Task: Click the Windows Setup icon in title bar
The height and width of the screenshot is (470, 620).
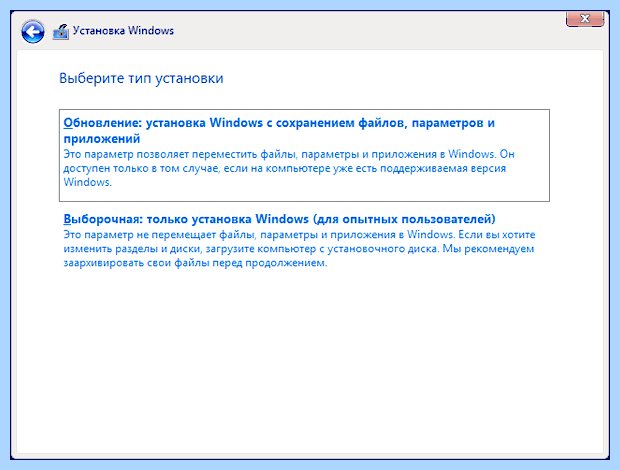Action: coord(61,32)
